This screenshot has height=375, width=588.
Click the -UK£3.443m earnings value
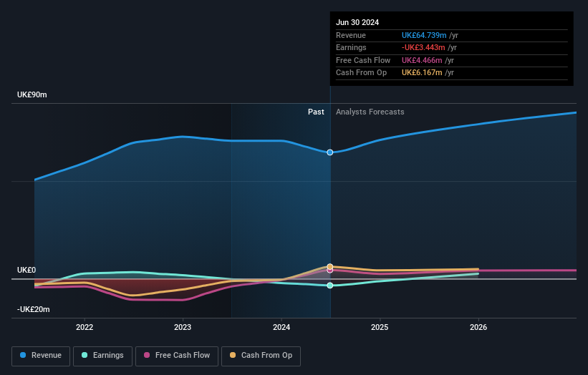click(x=423, y=47)
